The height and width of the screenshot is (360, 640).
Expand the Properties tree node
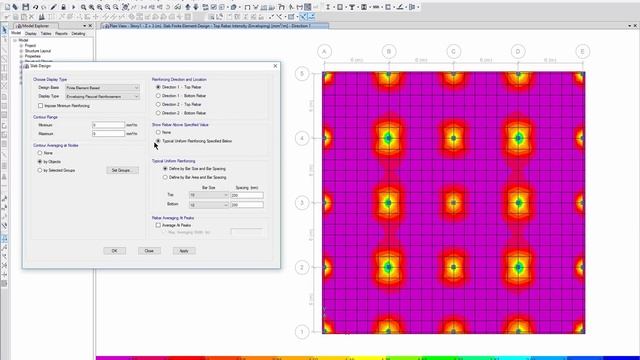tap(21, 56)
